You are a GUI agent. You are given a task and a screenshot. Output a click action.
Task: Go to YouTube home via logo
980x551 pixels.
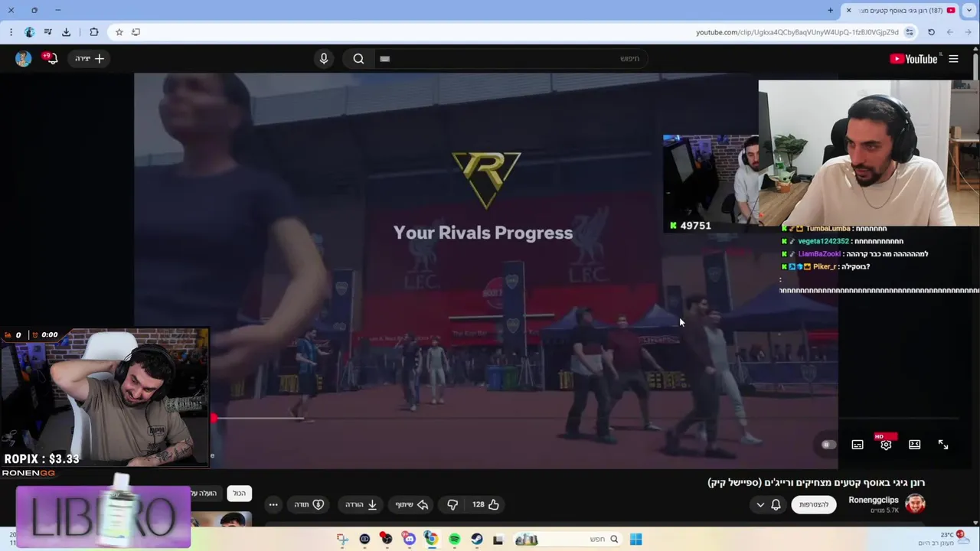[913, 59]
